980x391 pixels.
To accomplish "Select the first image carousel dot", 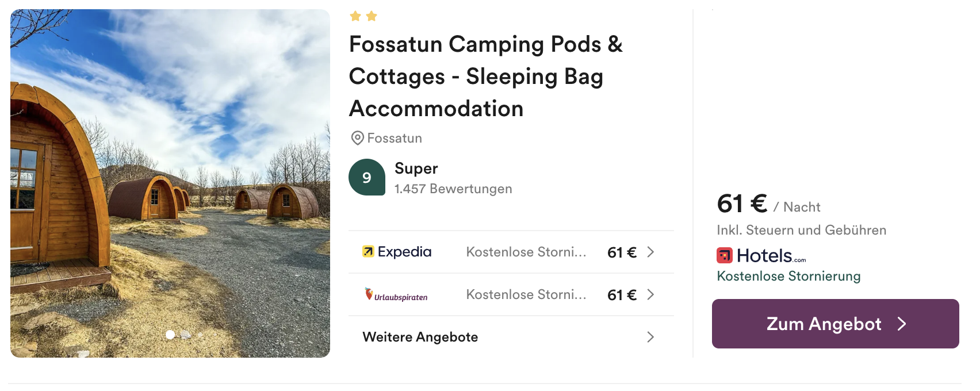I will (170, 334).
